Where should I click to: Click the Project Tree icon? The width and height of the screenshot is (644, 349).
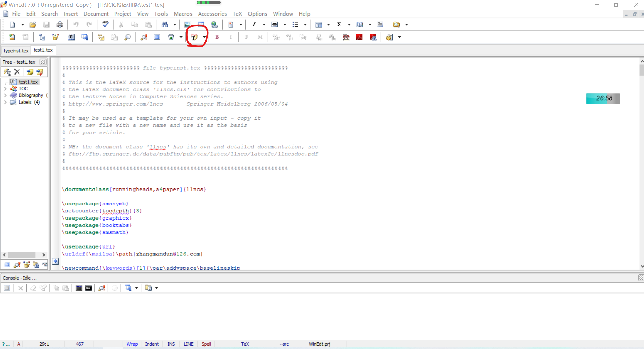pyautogui.click(x=42, y=37)
